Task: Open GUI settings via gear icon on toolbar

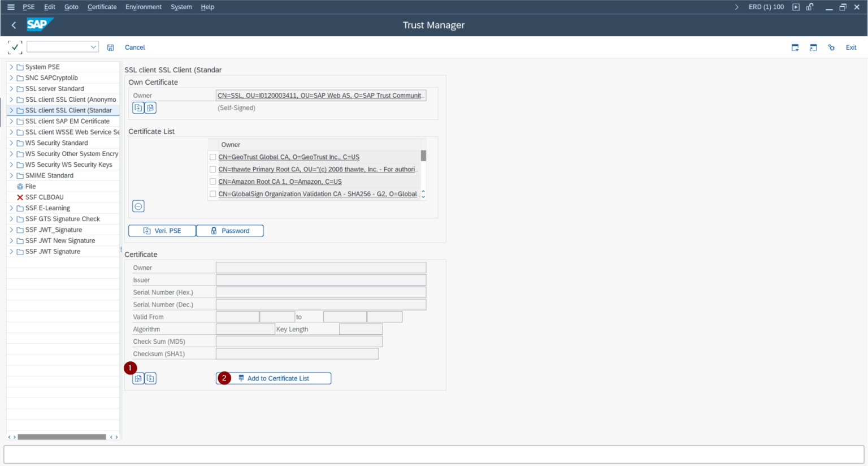Action: [x=831, y=48]
